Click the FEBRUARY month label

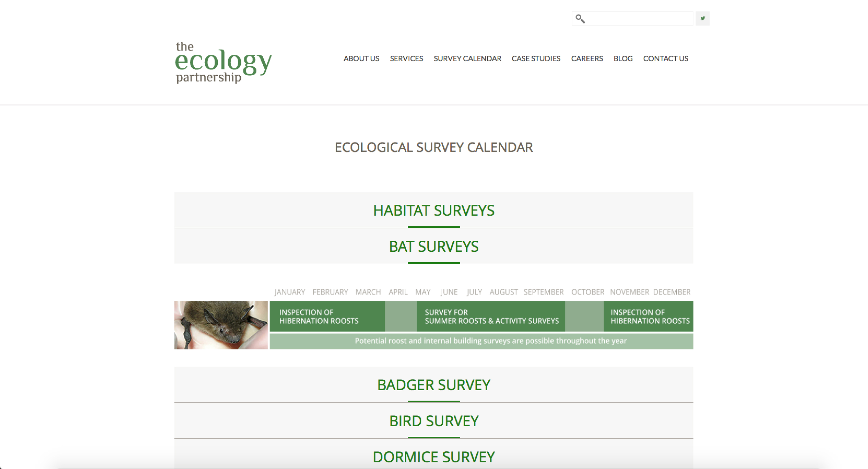330,292
